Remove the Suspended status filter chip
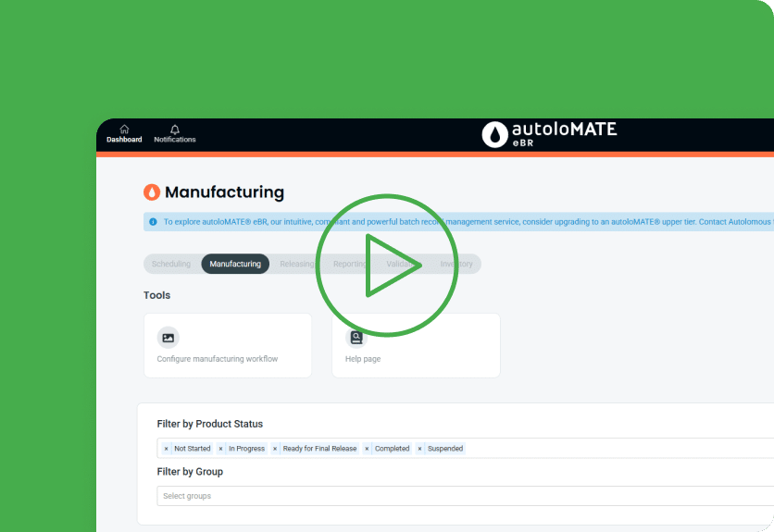 click(x=419, y=449)
